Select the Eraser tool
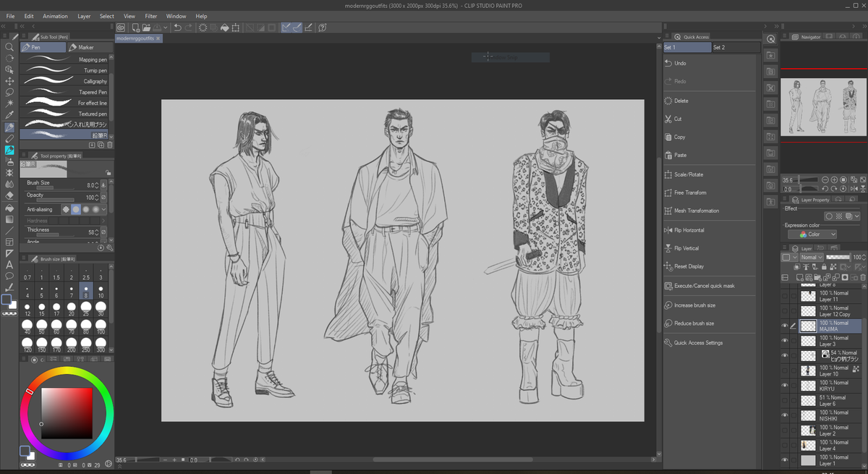The image size is (868, 474). 9,196
